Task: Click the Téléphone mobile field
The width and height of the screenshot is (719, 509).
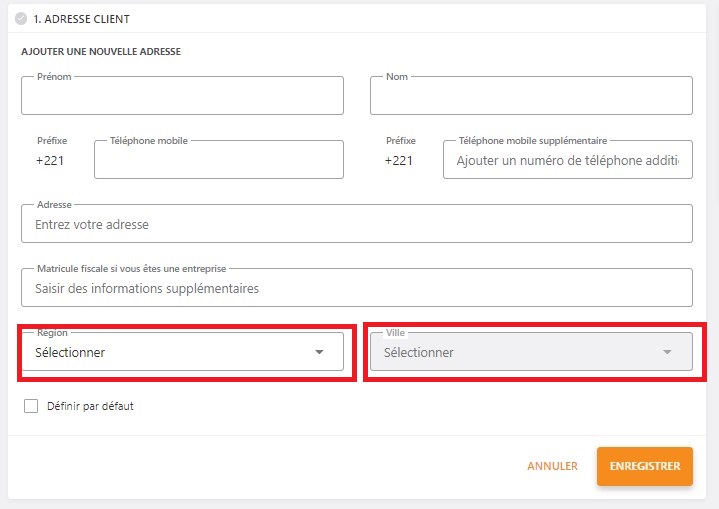Action: [x=219, y=160]
